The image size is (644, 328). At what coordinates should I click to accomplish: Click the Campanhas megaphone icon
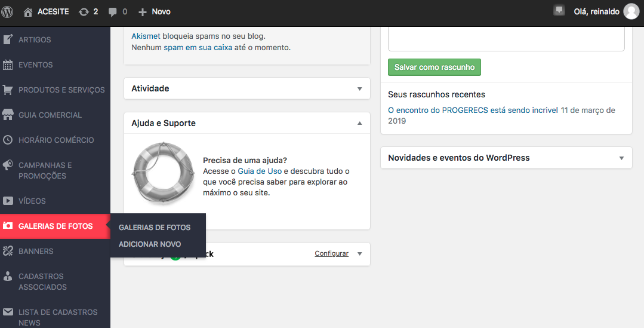7,165
